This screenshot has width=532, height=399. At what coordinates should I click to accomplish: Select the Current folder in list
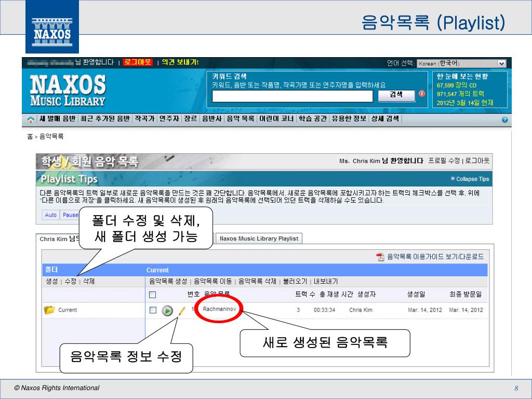68,310
